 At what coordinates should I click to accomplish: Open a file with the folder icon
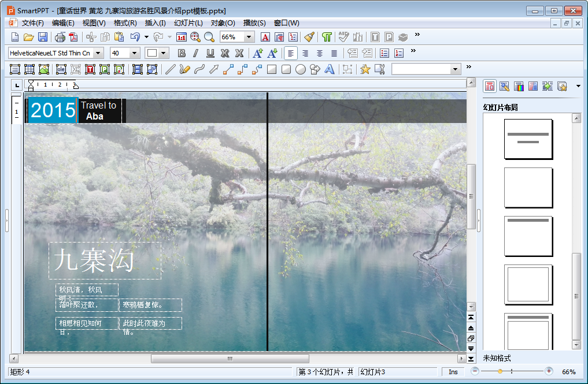29,37
